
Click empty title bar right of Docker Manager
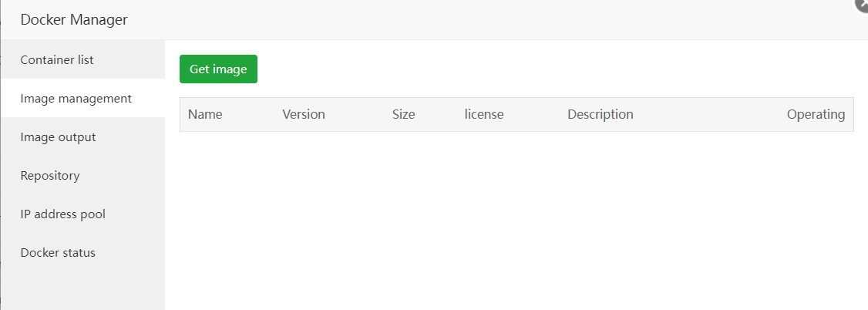[463, 20]
